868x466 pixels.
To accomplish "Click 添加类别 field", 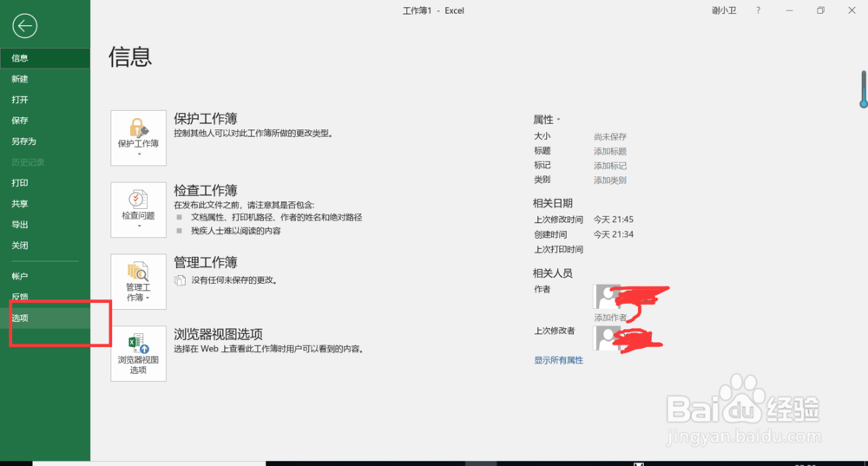I will pyautogui.click(x=610, y=180).
